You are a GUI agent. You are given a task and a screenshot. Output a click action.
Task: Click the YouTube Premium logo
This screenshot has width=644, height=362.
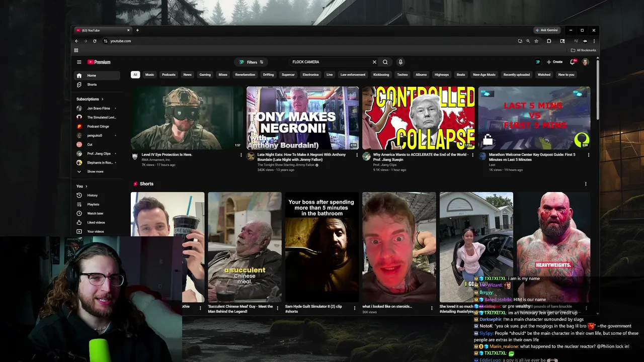pyautogui.click(x=99, y=62)
